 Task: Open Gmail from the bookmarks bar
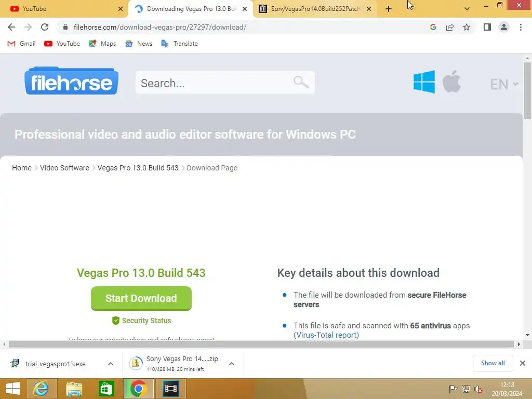(x=21, y=44)
